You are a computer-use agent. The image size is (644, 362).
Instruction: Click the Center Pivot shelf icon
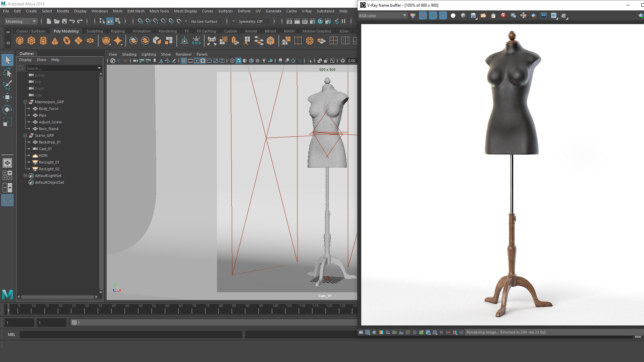[x=184, y=41]
